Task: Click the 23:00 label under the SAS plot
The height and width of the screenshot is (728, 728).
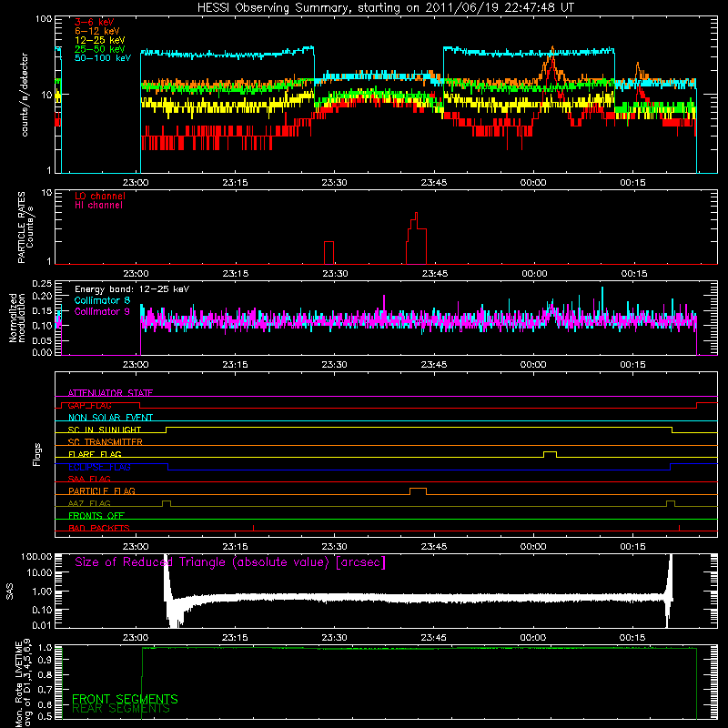Action: point(136,638)
